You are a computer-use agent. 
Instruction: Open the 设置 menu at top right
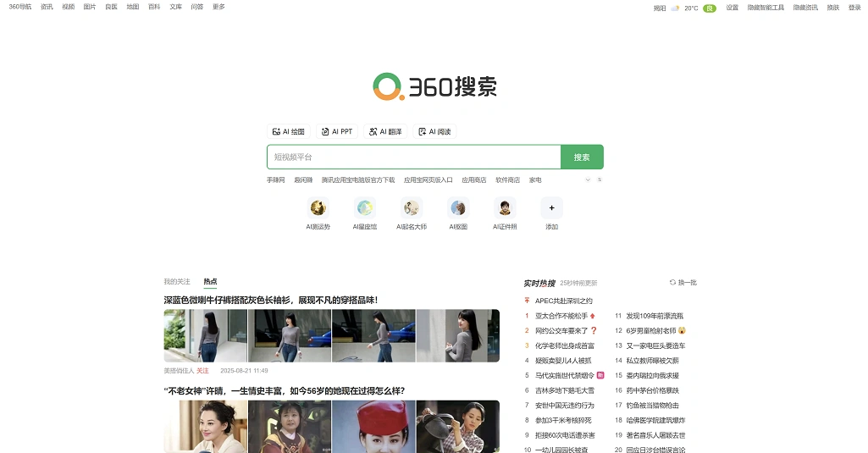pos(732,8)
